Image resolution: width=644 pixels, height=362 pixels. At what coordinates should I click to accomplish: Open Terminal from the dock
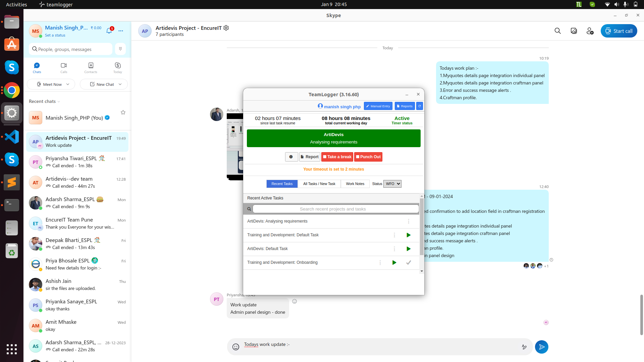12,205
